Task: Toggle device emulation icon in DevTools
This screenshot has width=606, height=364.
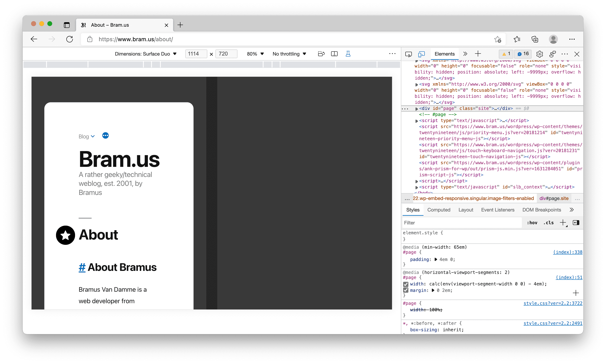Action: point(421,54)
